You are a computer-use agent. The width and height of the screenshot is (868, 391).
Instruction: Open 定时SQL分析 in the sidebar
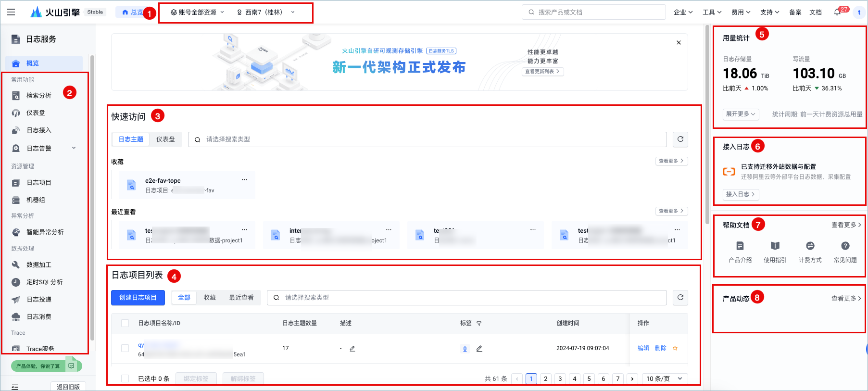44,282
